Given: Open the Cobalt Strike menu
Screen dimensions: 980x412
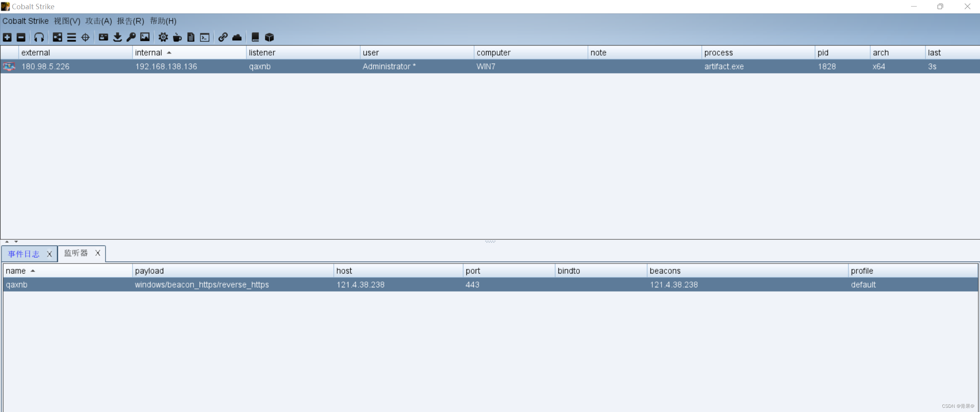Looking at the screenshot, I should [25, 21].
